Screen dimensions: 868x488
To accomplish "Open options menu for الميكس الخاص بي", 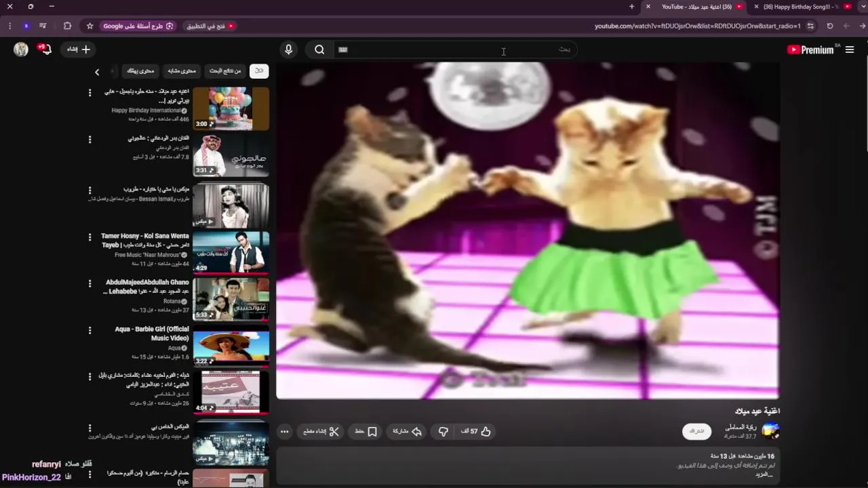I will [x=90, y=428].
